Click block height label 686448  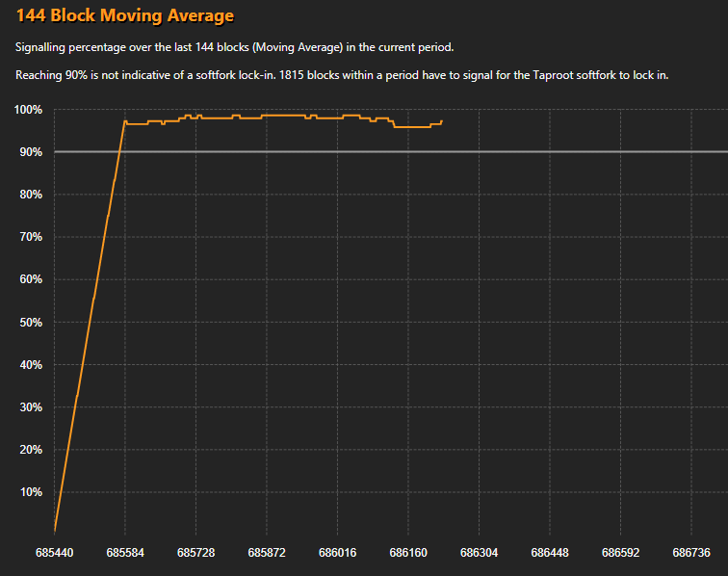tap(550, 553)
